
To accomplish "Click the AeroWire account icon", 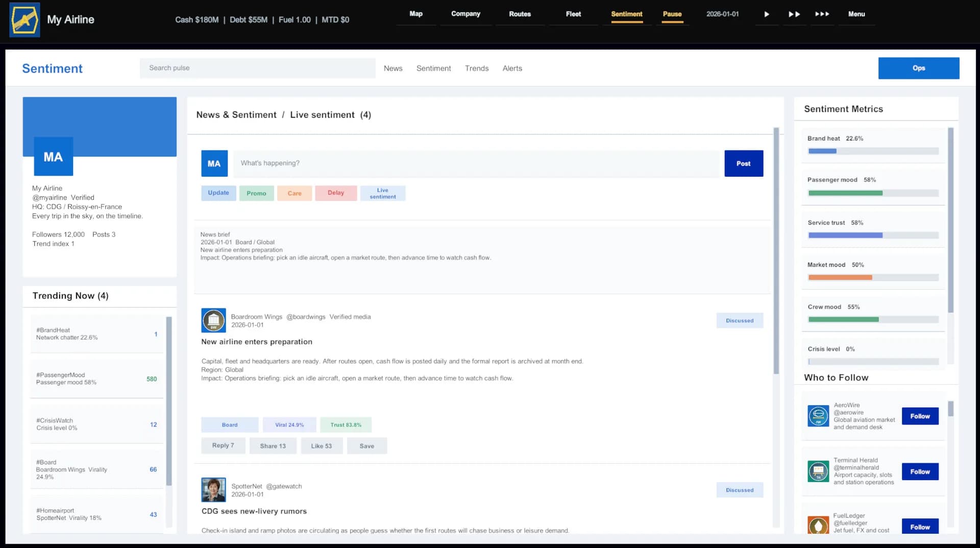I will click(x=818, y=416).
